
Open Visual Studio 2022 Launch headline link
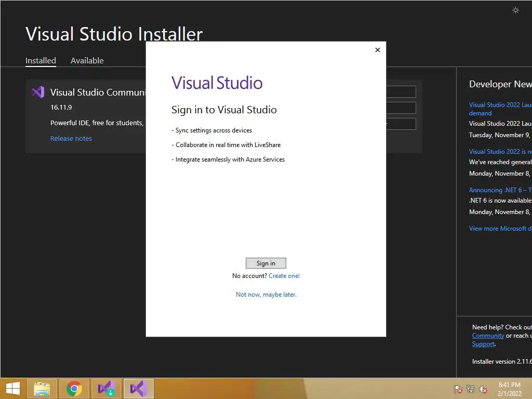[500, 109]
